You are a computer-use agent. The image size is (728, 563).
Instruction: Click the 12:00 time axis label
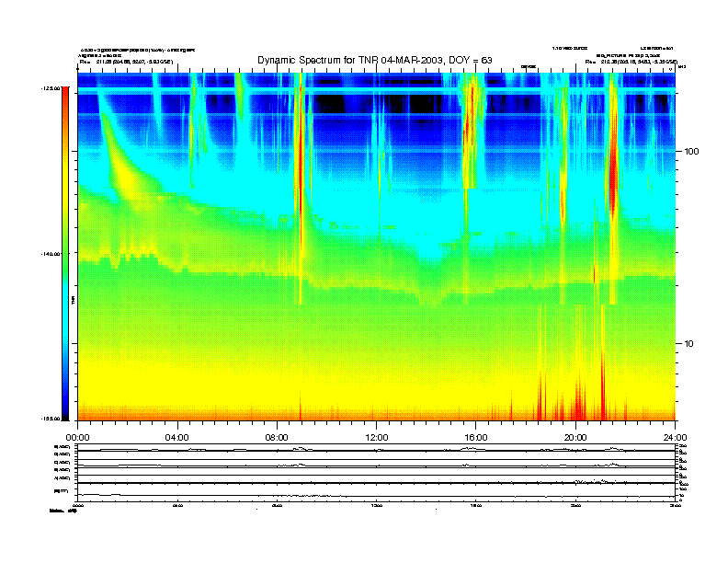click(377, 438)
